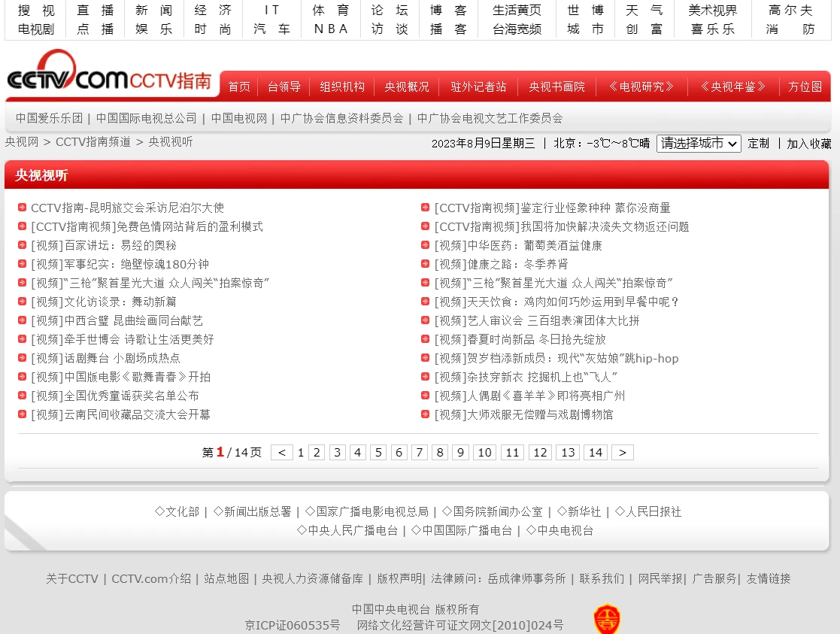Click the CCTV.com logo
This screenshot has height=634, width=840.
coord(67,71)
